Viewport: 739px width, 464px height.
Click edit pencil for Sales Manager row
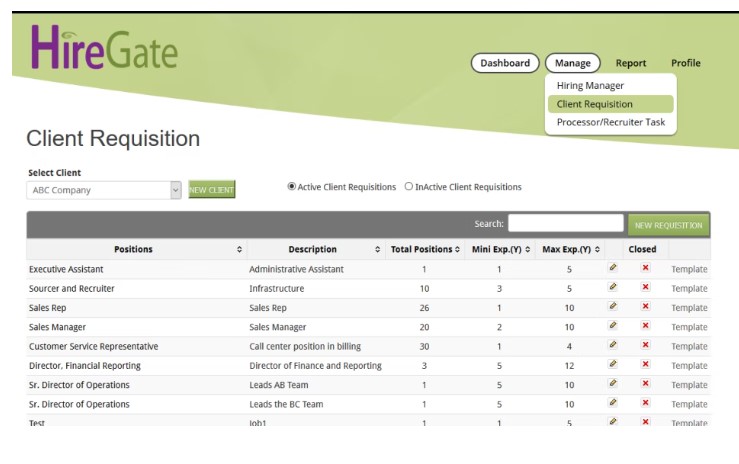pyautogui.click(x=612, y=326)
